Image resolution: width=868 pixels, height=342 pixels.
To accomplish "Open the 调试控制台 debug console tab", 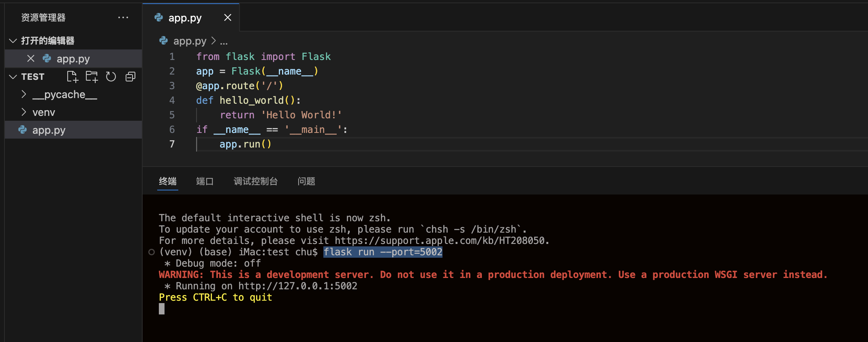I will pos(255,181).
